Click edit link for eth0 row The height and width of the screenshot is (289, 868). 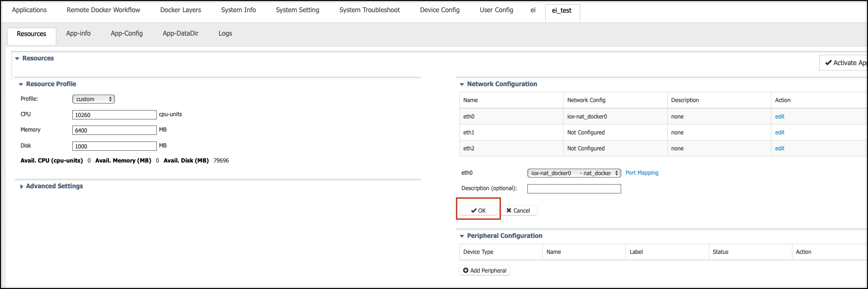click(x=780, y=117)
